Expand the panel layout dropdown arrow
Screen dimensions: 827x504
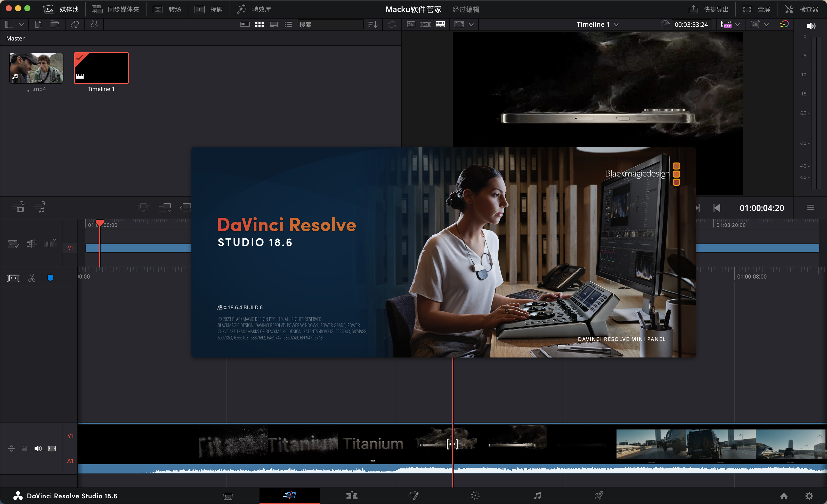[x=21, y=24]
